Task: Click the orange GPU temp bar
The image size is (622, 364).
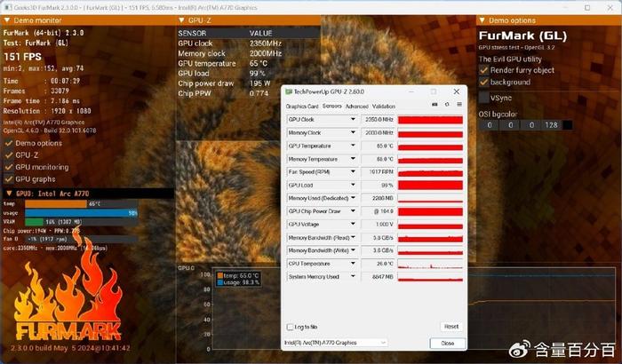Action: click(55, 204)
